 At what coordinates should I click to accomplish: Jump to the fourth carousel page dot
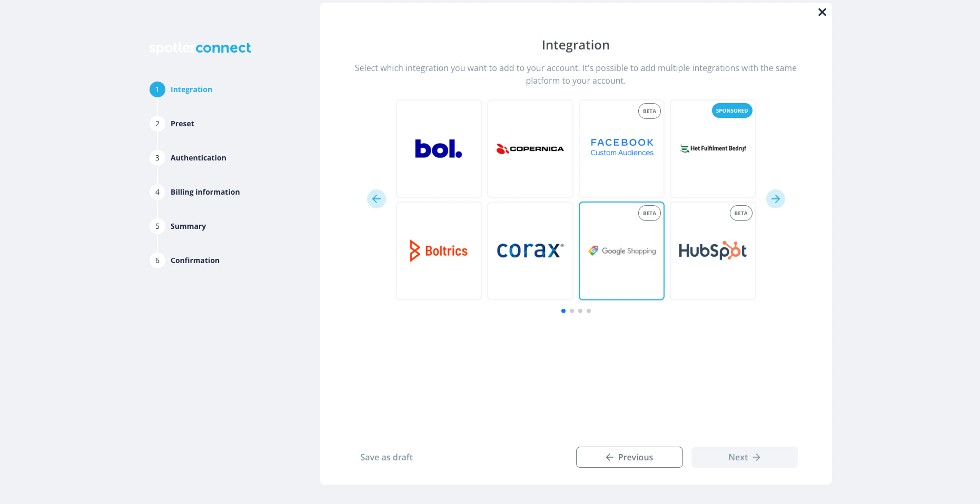click(x=589, y=311)
